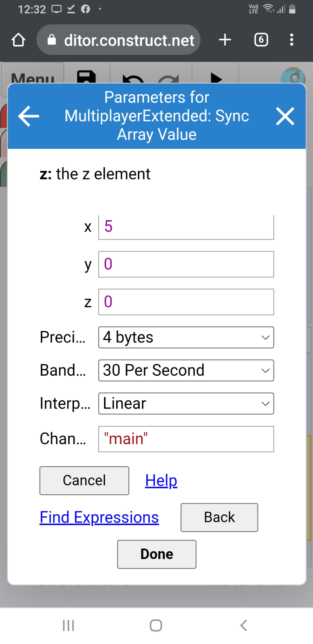This screenshot has width=313, height=644.
Task: Tap Android home navigation button
Action: (156, 625)
